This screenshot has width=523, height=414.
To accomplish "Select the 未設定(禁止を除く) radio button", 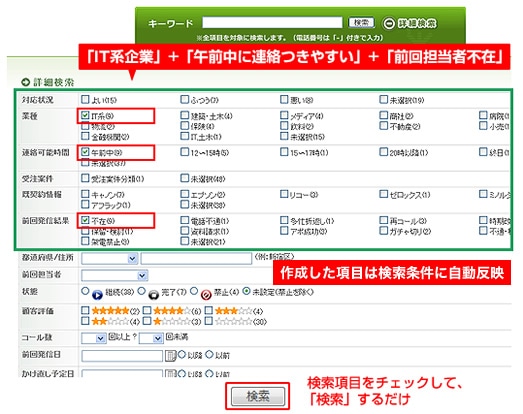I will click(x=246, y=291).
